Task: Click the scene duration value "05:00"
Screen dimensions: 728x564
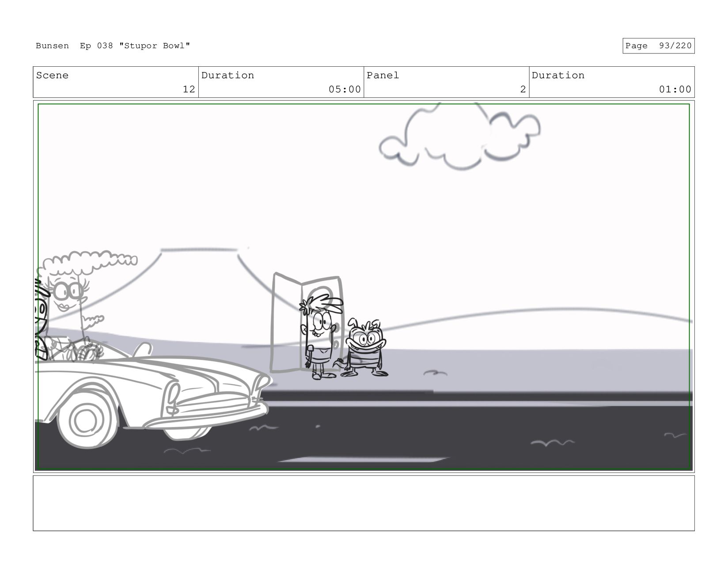Action: click(345, 89)
